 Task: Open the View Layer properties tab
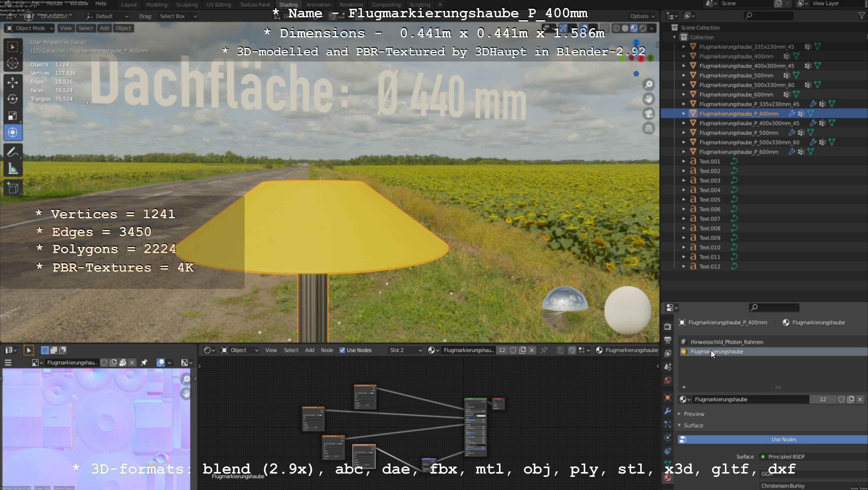coord(667,353)
